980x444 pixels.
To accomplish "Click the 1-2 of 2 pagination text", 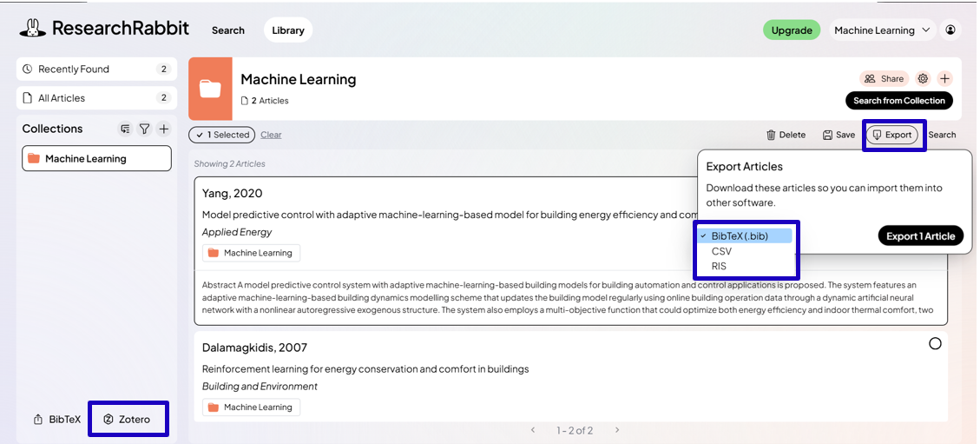I will coord(575,430).
